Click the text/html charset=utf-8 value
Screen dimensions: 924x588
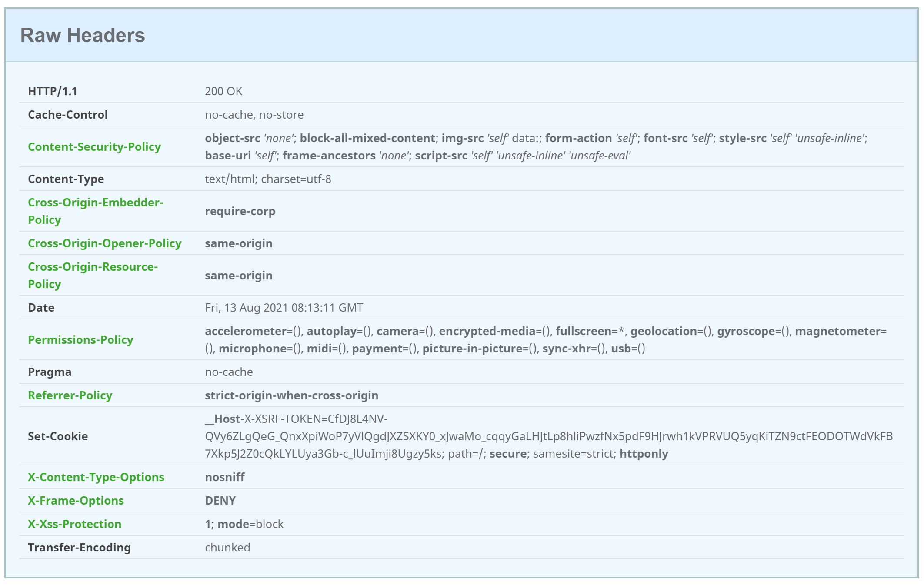[x=268, y=179]
